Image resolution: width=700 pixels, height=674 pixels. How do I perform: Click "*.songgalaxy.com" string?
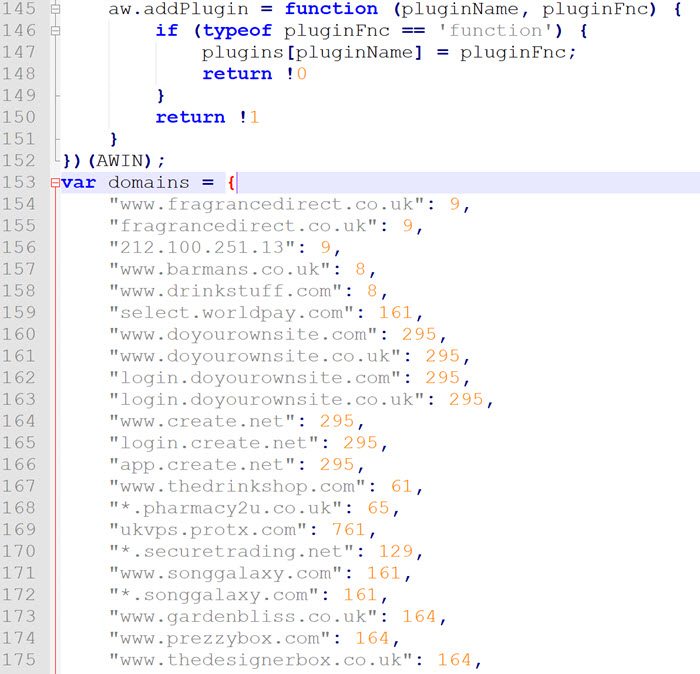213,595
